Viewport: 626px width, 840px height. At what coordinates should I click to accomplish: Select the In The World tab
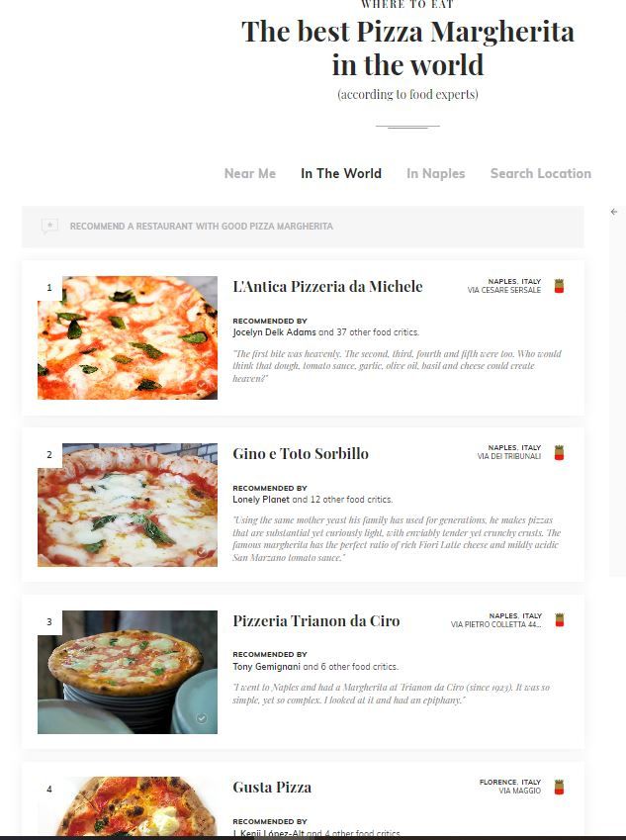(x=341, y=173)
